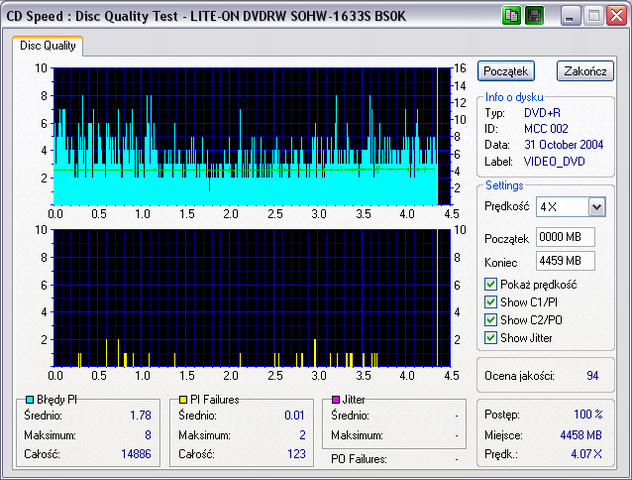
Task: Click the PI Failures average 0.01
Action: [x=294, y=416]
